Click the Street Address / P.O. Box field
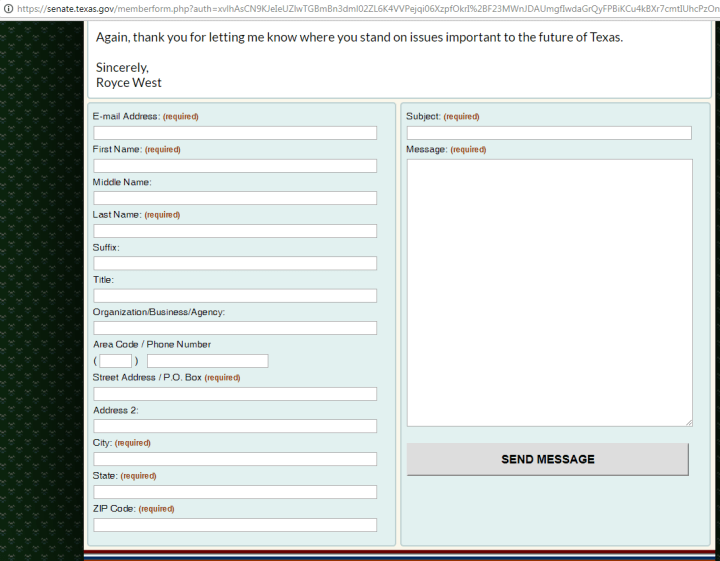This screenshot has width=720, height=561. click(x=235, y=394)
